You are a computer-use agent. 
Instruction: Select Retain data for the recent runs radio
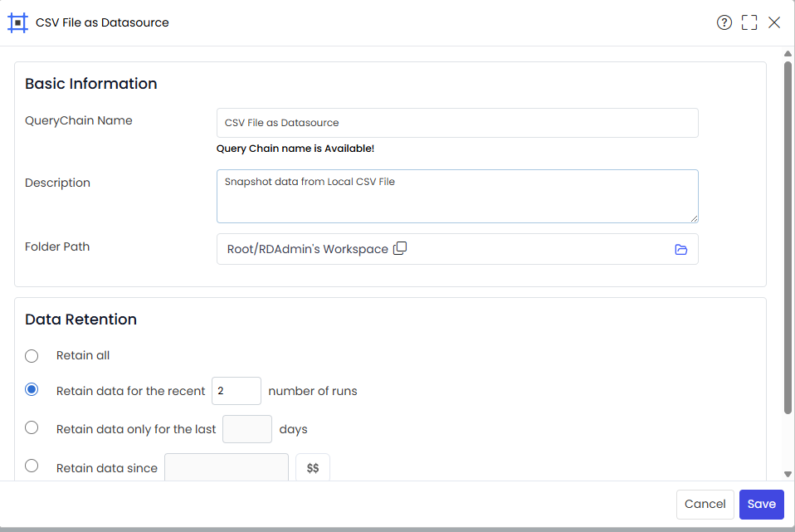[32, 389]
